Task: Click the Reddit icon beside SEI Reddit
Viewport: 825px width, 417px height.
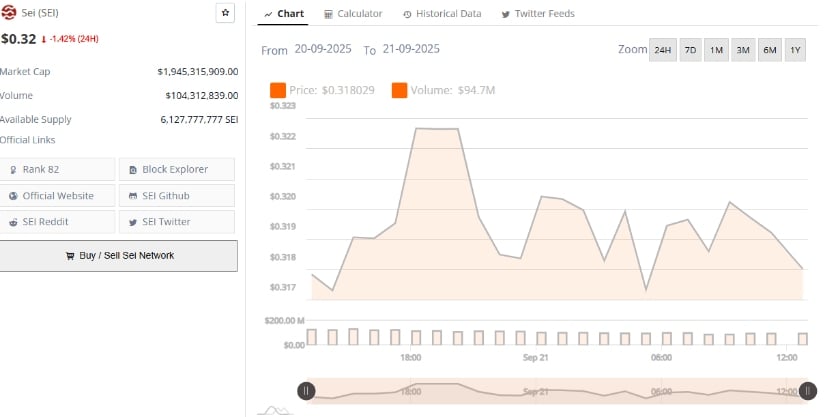Action: (13, 222)
